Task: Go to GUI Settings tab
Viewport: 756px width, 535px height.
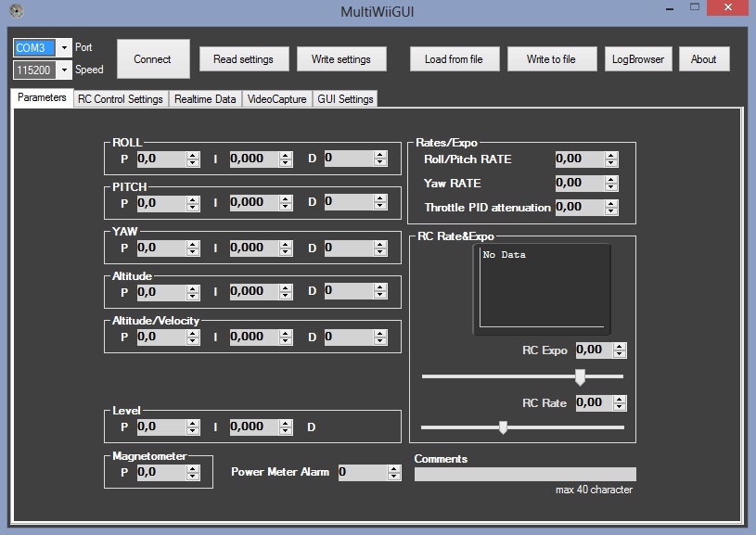Action: tap(345, 99)
